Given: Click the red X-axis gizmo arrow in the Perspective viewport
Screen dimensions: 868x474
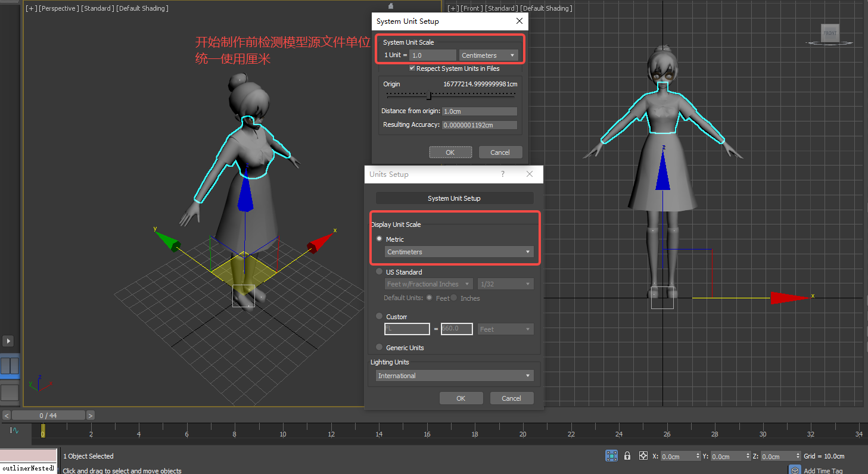Looking at the screenshot, I should click(x=320, y=243).
